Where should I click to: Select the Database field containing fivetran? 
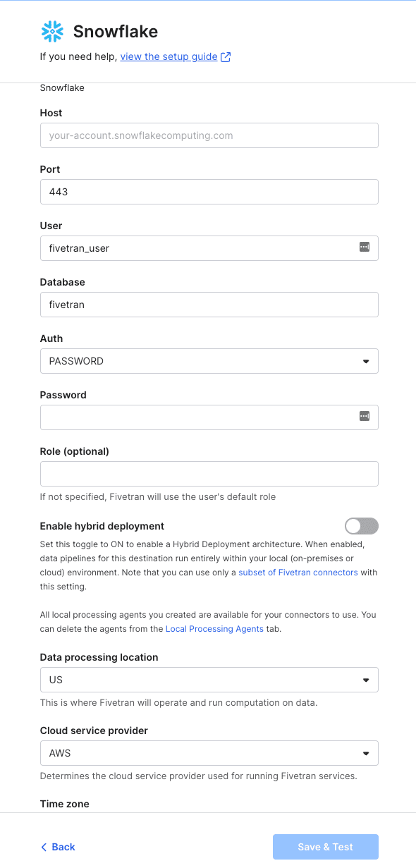coord(209,305)
